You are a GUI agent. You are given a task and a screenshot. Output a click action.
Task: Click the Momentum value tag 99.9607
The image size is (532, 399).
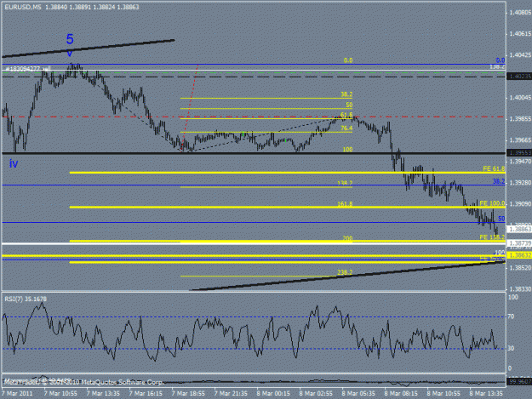coord(519,382)
